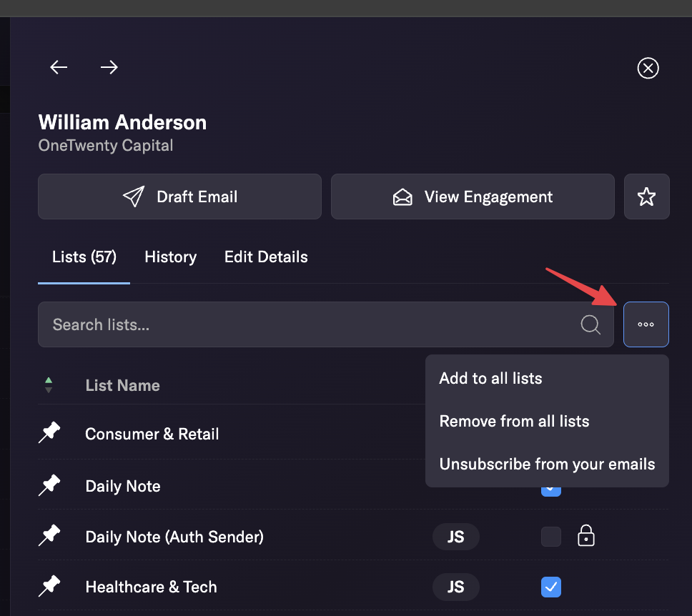
Task: Go to previous contact with back arrow
Action: click(59, 67)
